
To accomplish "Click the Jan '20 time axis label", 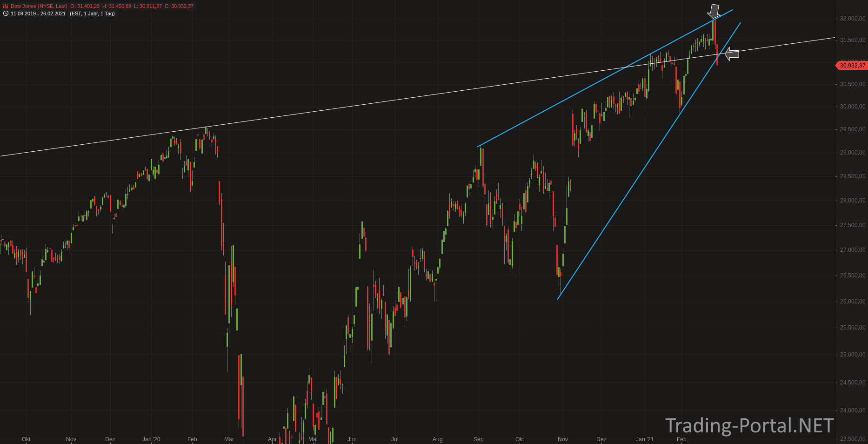I will click(x=151, y=439).
